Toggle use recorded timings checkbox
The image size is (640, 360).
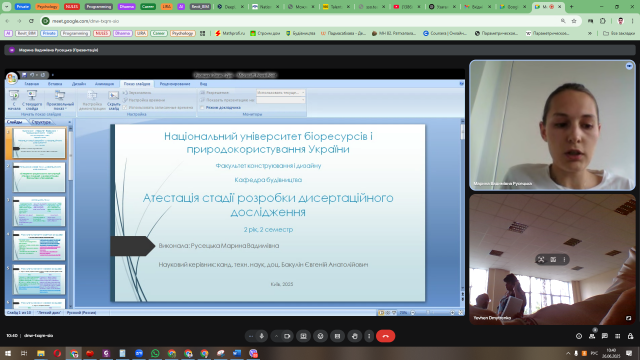tap(125, 107)
